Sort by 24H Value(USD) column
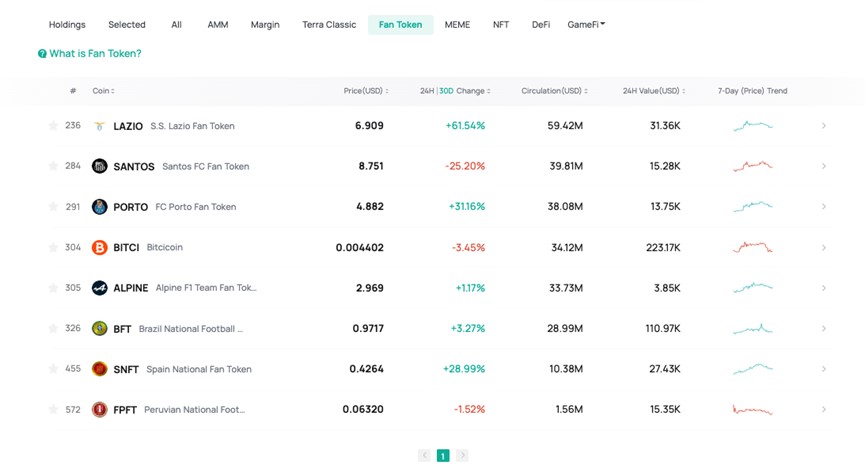Screen dimensions: 865x473 (654, 91)
